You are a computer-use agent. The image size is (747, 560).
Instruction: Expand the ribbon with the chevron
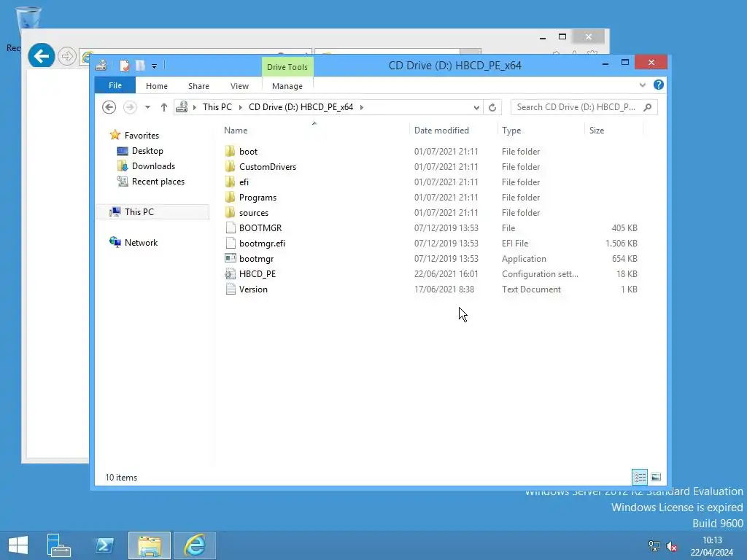coord(643,85)
